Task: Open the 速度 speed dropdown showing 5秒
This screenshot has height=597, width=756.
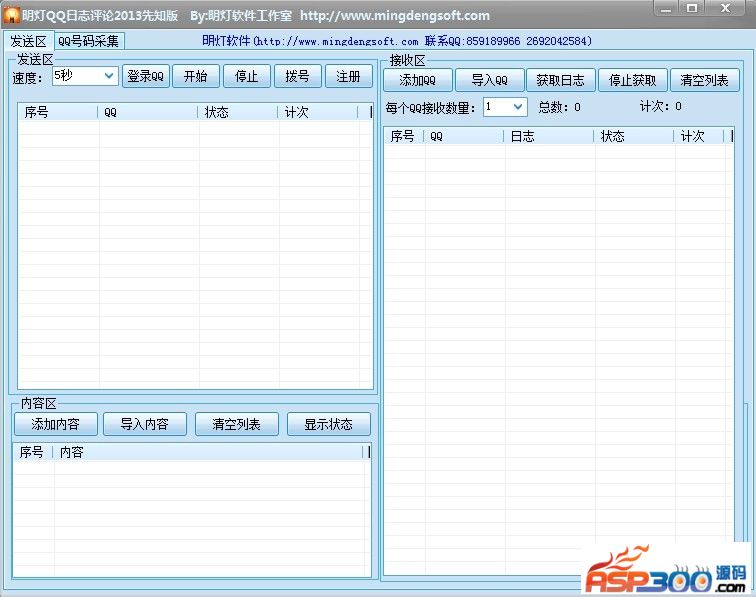Action: coord(85,76)
